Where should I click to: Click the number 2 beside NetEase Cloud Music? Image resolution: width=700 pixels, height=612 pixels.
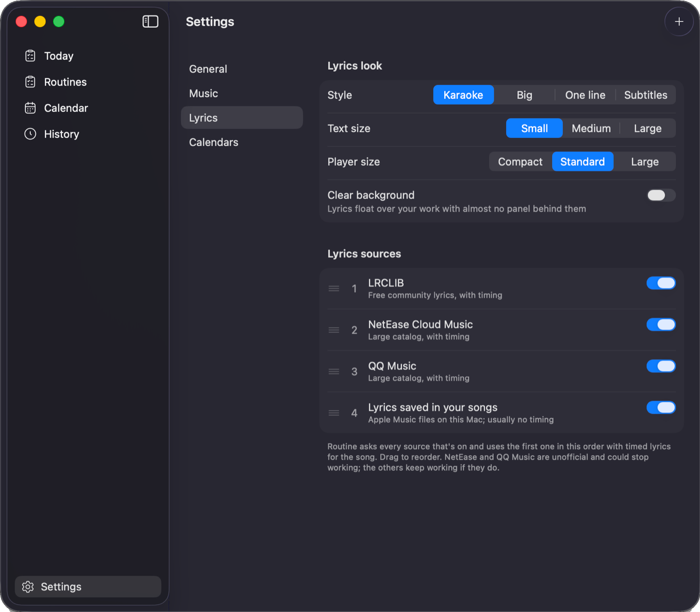pyautogui.click(x=354, y=330)
